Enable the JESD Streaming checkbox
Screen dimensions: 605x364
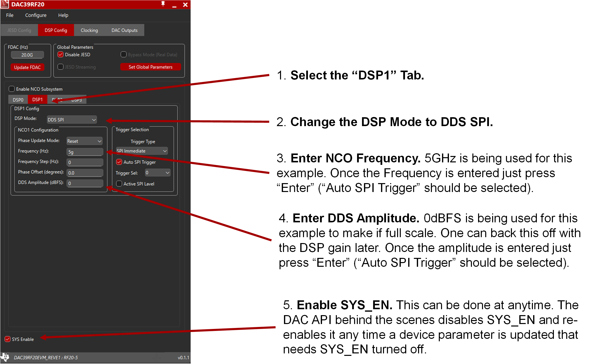point(60,67)
